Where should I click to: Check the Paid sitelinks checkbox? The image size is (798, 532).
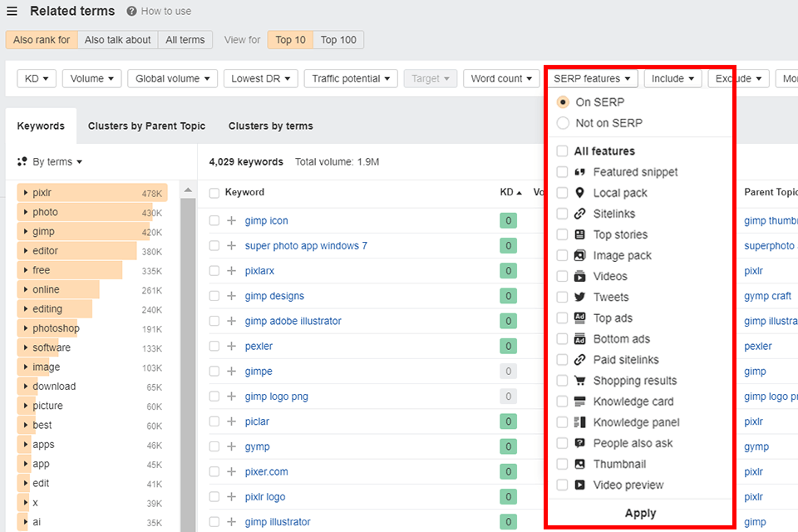point(562,360)
